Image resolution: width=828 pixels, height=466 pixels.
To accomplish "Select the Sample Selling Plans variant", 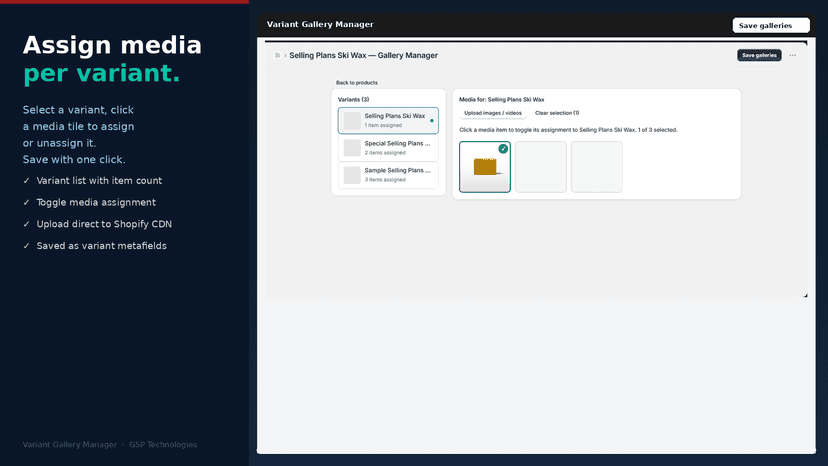I will tap(388, 175).
